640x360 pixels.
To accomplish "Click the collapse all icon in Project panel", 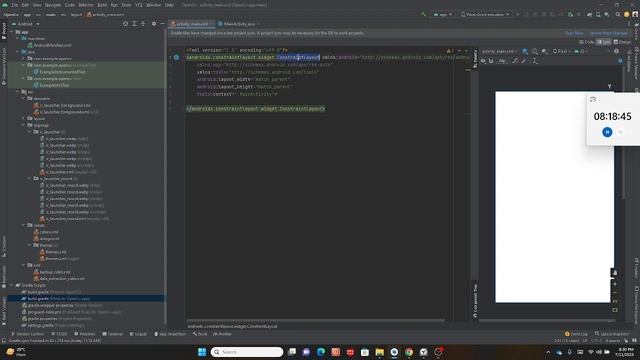I will click(x=143, y=24).
